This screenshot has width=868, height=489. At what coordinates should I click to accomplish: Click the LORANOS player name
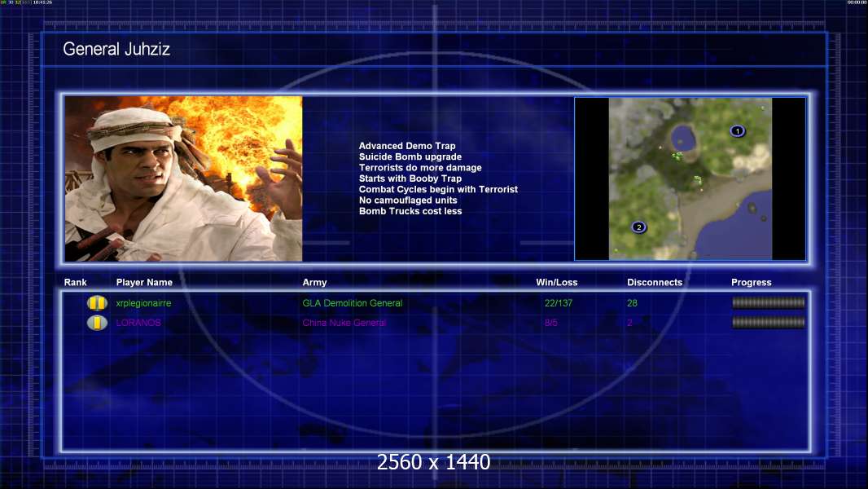pyautogui.click(x=138, y=323)
